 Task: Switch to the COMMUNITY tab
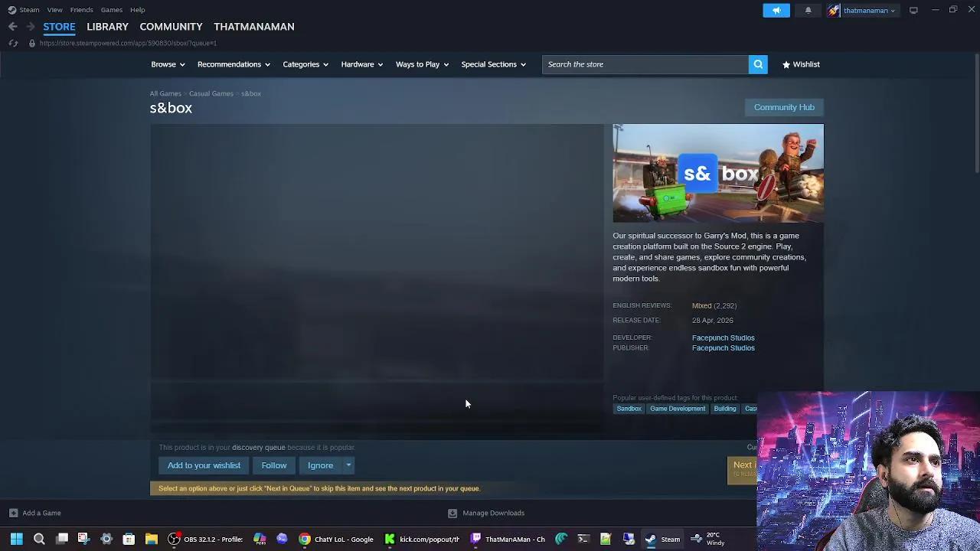[x=171, y=27]
